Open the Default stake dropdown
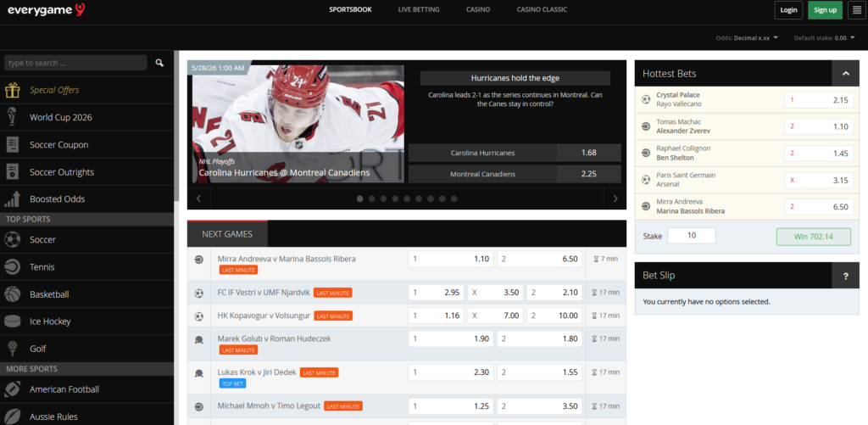 (824, 37)
